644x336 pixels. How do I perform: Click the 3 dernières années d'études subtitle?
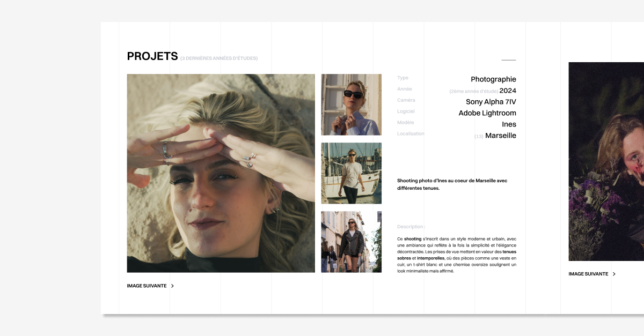click(x=219, y=58)
